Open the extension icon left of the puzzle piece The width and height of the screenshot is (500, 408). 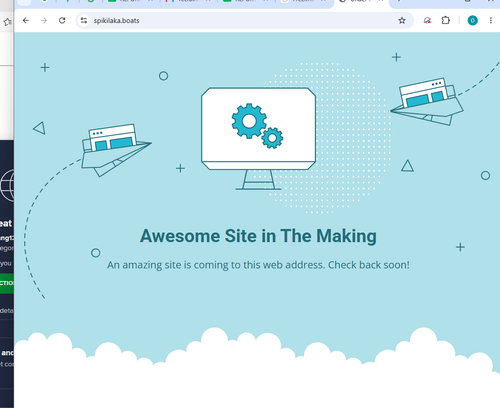click(x=427, y=21)
